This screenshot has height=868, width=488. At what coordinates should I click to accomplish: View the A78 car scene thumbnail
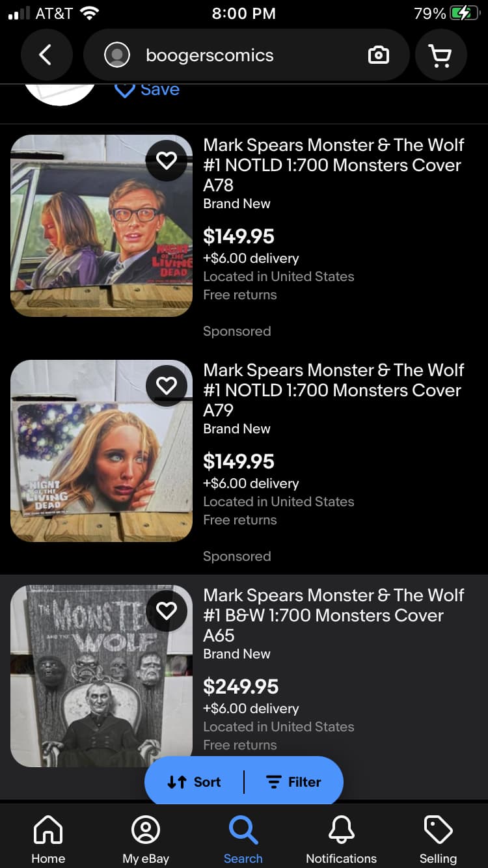coord(102,226)
